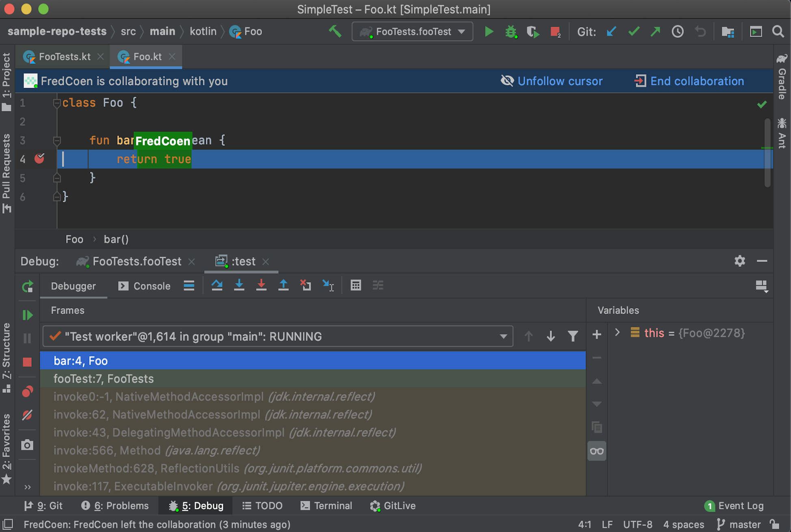Screen dimensions: 791x532
Task: Expand more debug actions chevrons
Action: (27, 487)
